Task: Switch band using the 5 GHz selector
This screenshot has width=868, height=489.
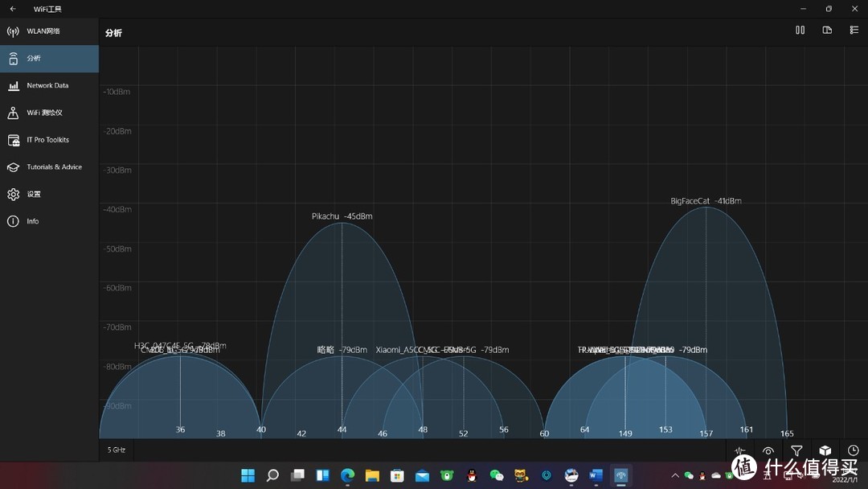Action: tap(117, 450)
